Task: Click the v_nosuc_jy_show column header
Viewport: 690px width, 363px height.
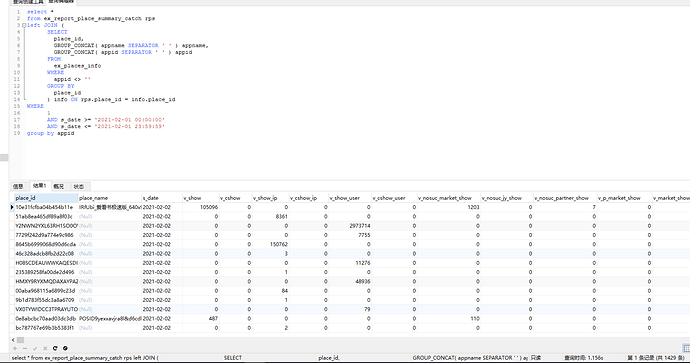Action: tap(506, 198)
